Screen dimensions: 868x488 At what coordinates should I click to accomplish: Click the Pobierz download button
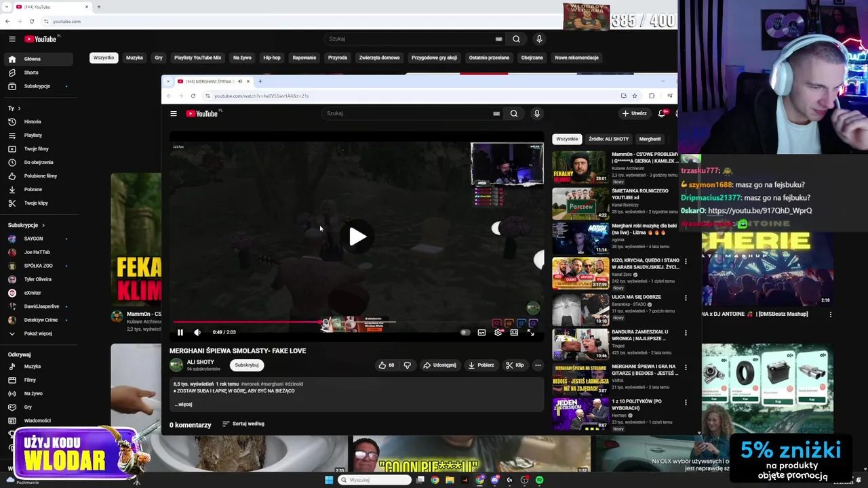pyautogui.click(x=481, y=365)
